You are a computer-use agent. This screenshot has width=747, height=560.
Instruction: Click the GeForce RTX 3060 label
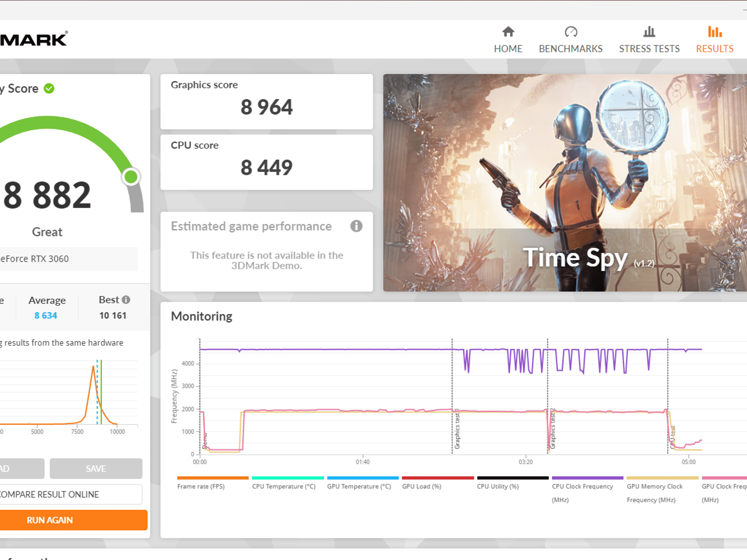(34, 259)
